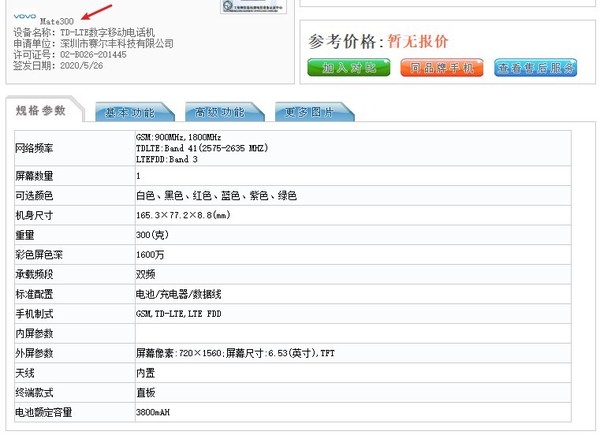Click the 彩色屏色深 row label
This screenshot has height=435, width=600.
click(39, 255)
